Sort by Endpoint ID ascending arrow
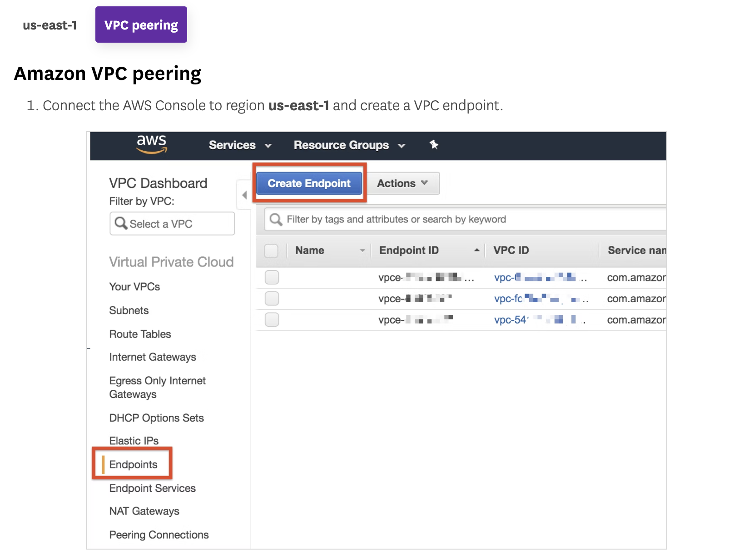 point(476,250)
